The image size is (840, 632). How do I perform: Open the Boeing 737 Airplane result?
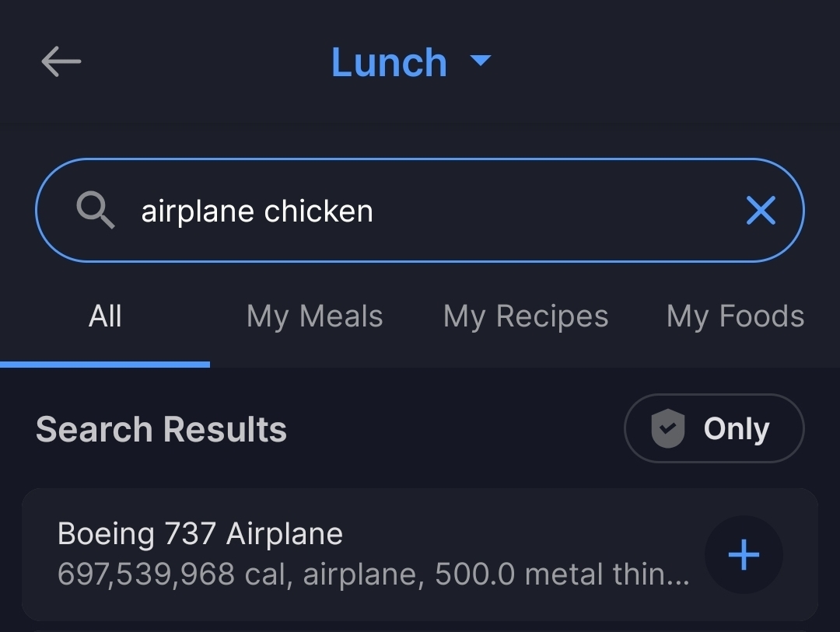pos(200,534)
